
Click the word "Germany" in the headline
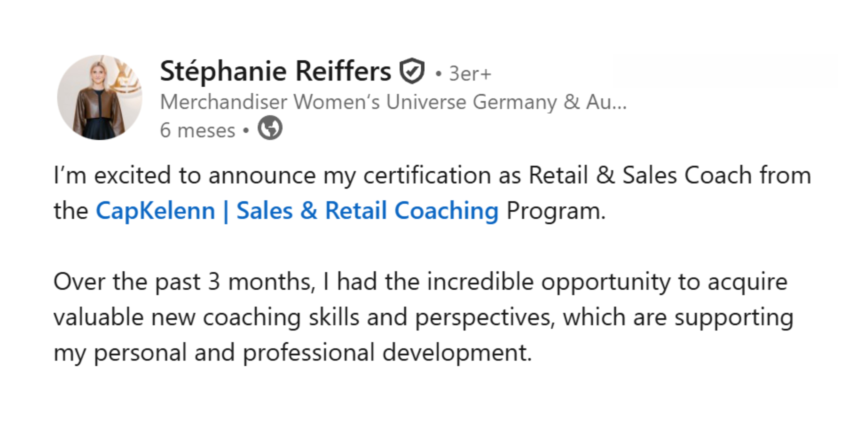pos(514,102)
